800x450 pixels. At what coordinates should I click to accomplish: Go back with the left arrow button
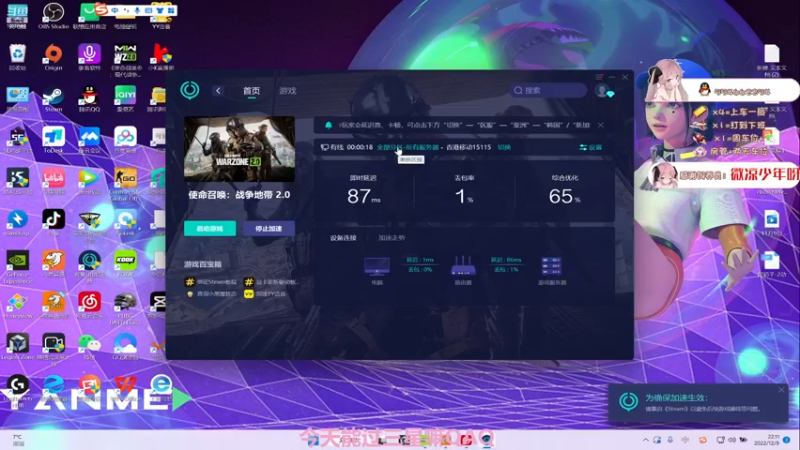coord(218,90)
